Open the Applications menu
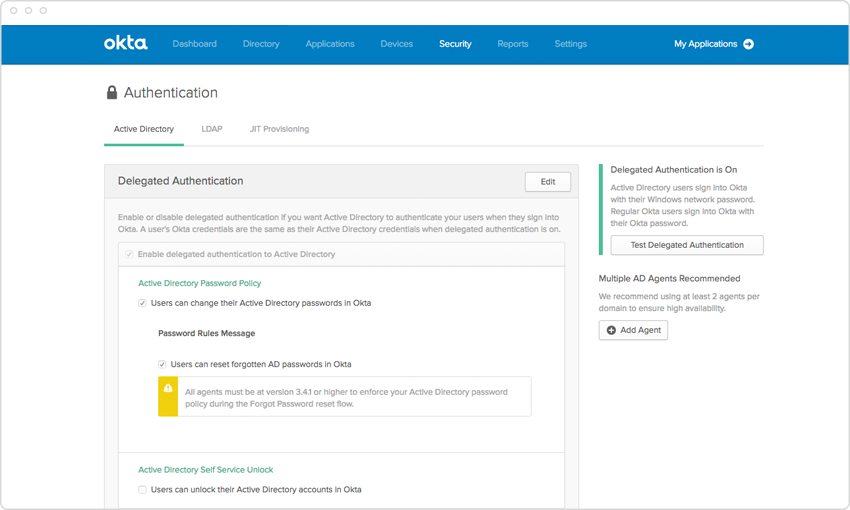 pos(330,44)
